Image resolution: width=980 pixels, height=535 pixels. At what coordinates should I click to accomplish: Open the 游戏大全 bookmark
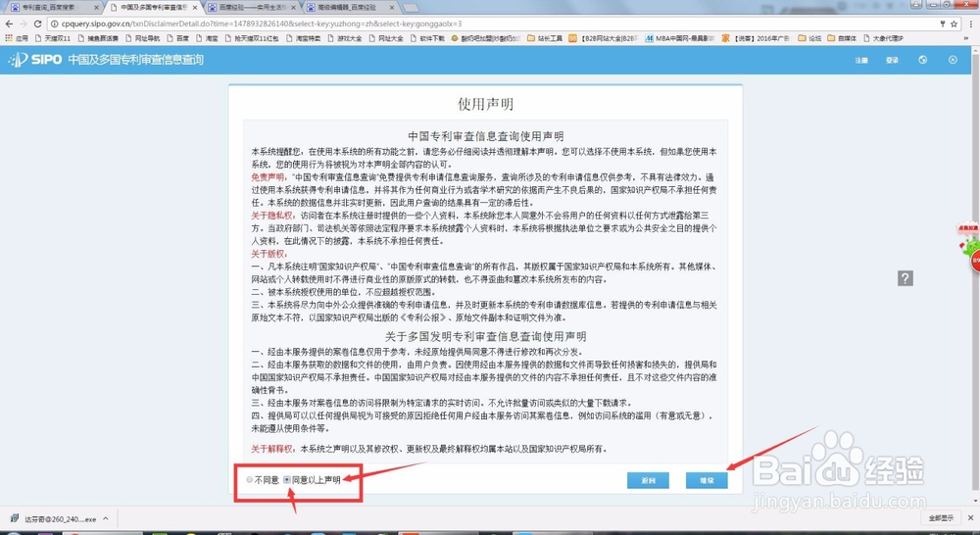[345, 38]
